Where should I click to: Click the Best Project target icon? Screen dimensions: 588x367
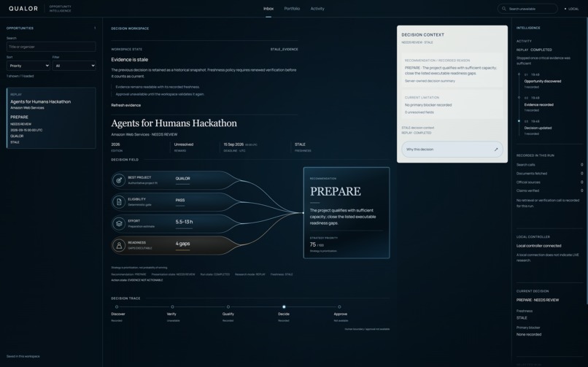[119, 180]
